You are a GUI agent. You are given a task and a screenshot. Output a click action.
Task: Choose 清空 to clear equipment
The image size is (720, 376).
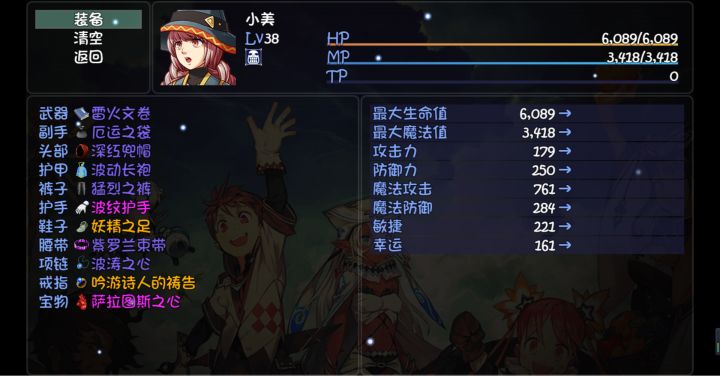[x=88, y=38]
